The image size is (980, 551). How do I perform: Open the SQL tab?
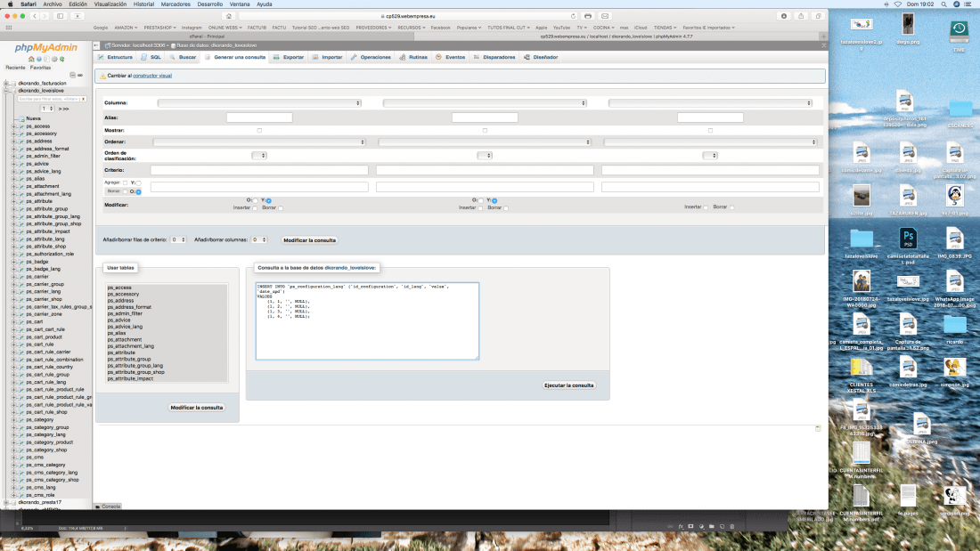click(x=151, y=57)
